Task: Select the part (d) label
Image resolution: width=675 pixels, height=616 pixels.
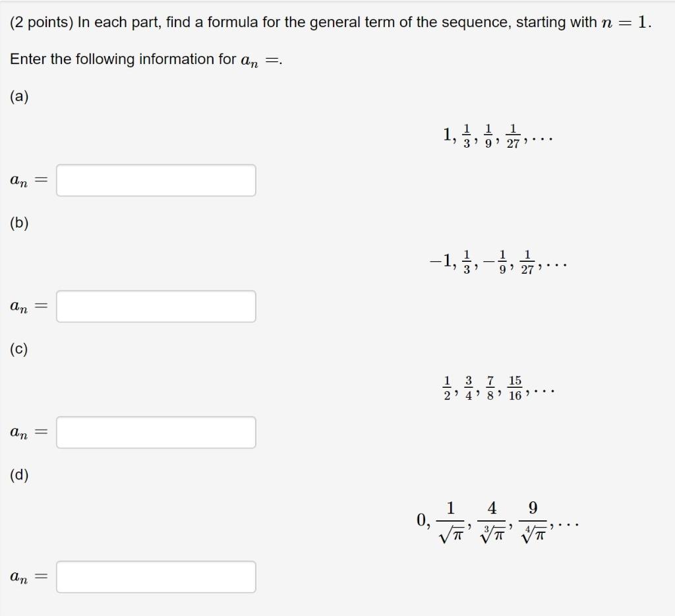Action: (x=19, y=474)
